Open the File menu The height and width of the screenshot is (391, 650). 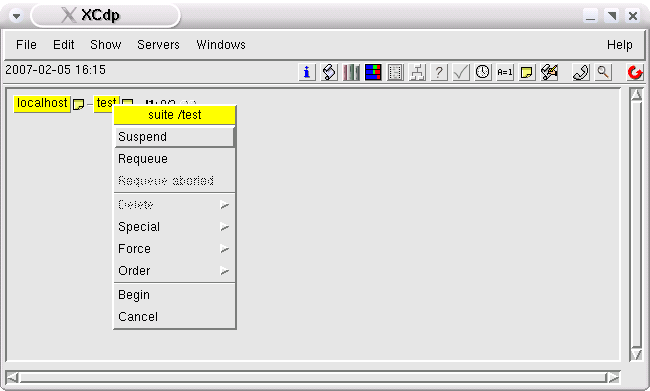(26, 45)
